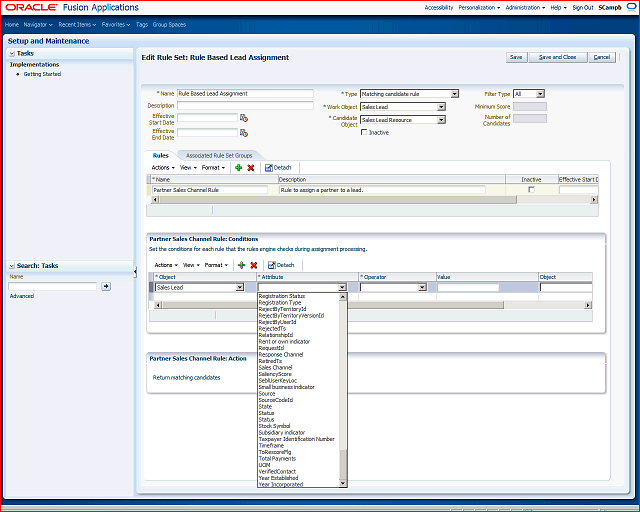Delete the rule with the Rules red X

[251, 168]
